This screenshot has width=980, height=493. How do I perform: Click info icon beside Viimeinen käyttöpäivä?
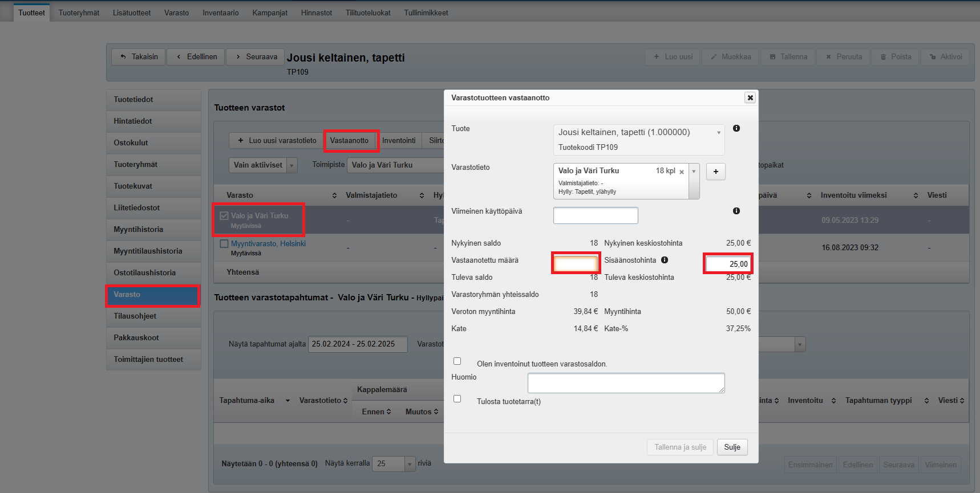click(x=736, y=211)
